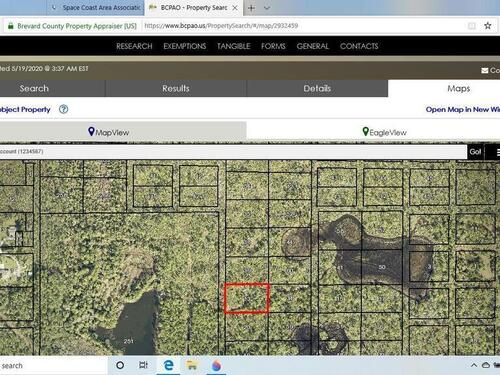Click the green EagleView pin icon

(365, 131)
